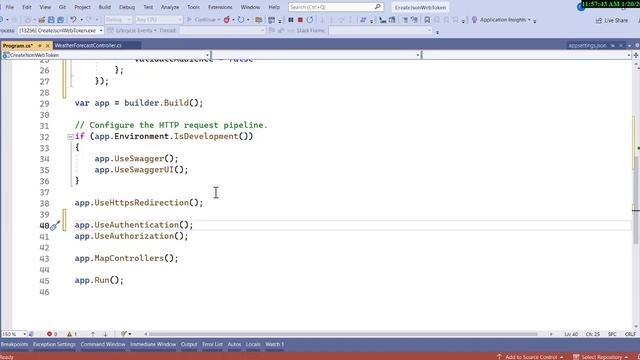Open the Error List tab
Image resolution: width=640 pixels, height=360 pixels.
tap(212, 344)
